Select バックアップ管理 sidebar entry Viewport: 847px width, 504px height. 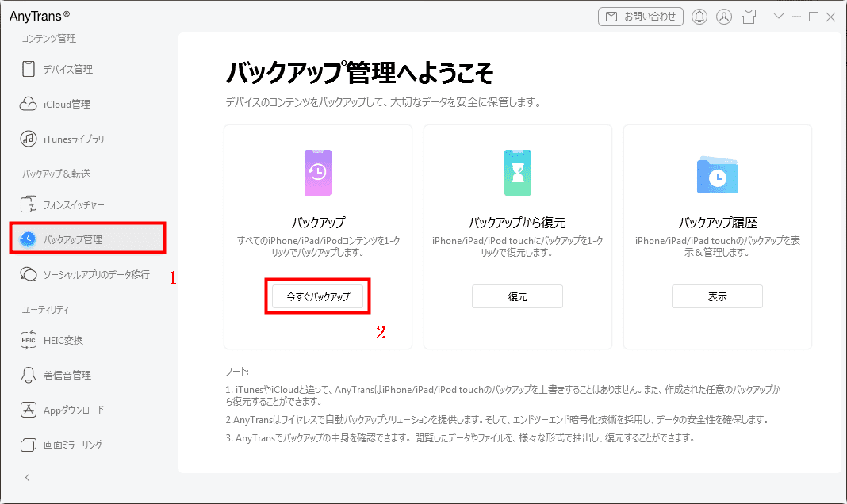87,239
